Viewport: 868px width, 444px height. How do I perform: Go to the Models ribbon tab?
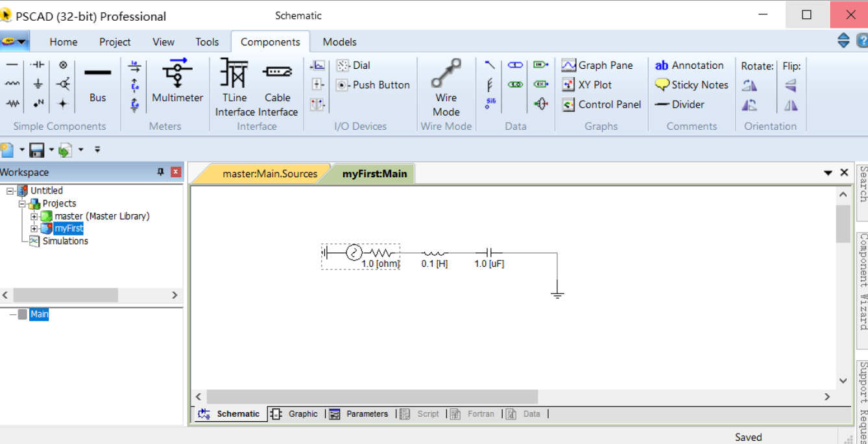[340, 42]
